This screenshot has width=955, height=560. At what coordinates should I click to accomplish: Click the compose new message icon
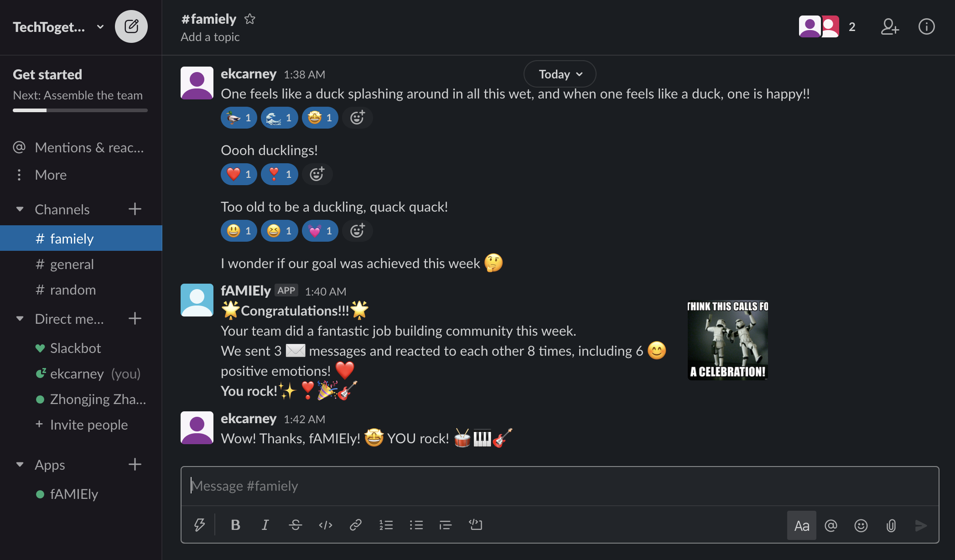[x=131, y=26]
